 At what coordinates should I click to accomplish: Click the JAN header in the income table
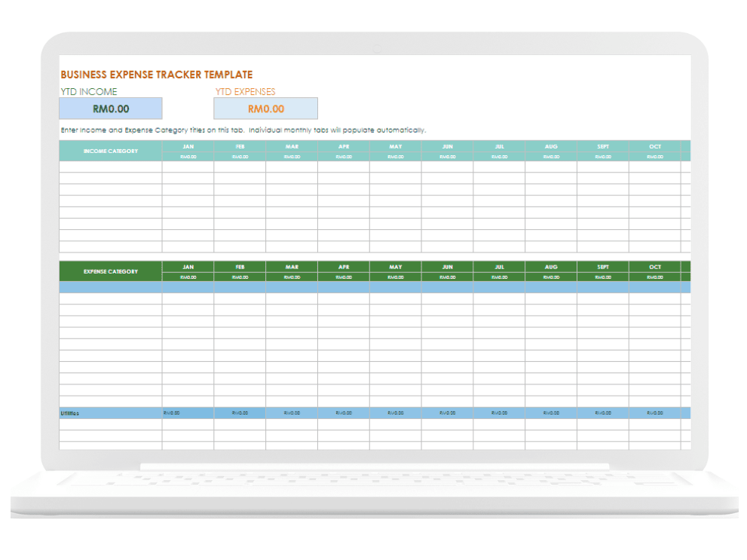[188, 147]
